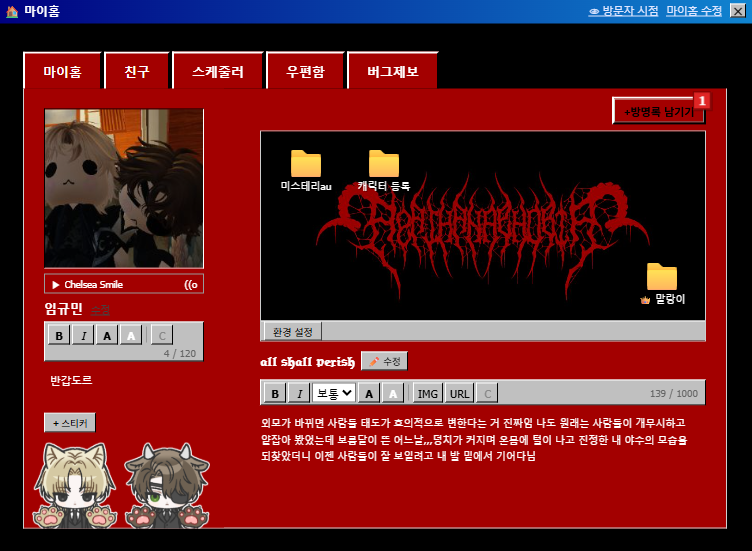Click the 마이홈 수정 link

coord(694,11)
